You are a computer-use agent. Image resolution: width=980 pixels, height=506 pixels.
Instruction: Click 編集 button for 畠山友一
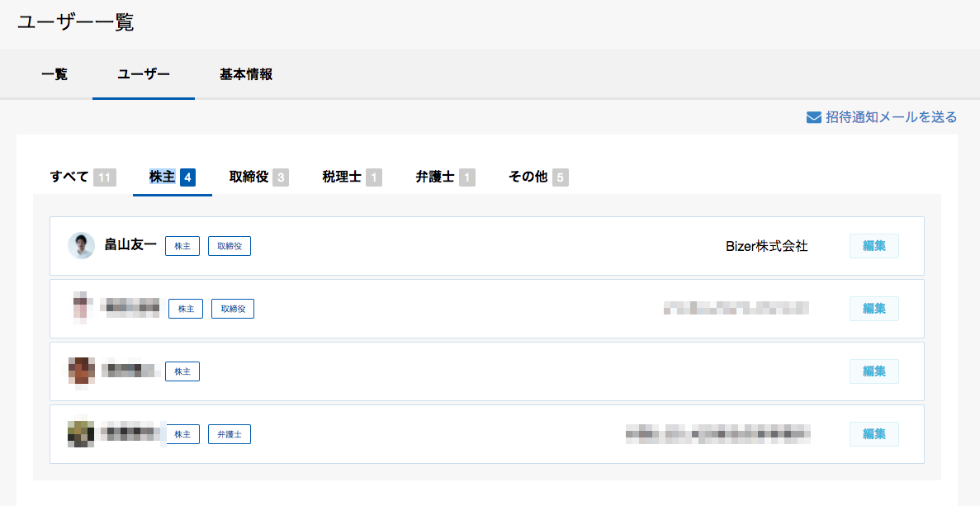873,246
